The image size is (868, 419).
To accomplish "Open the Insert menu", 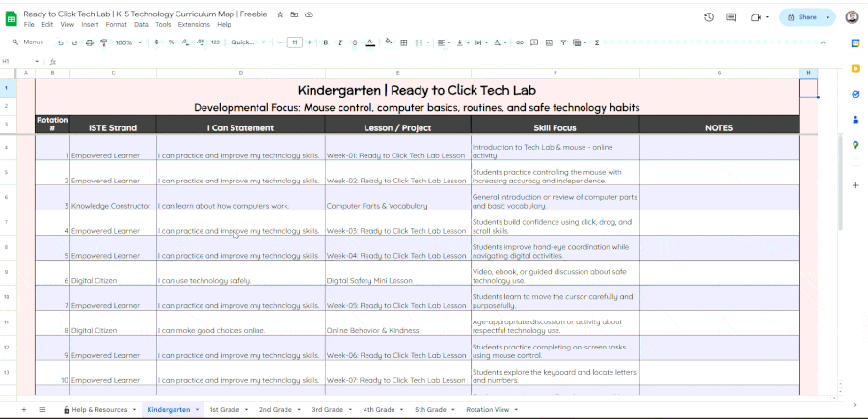I will coord(90,25).
